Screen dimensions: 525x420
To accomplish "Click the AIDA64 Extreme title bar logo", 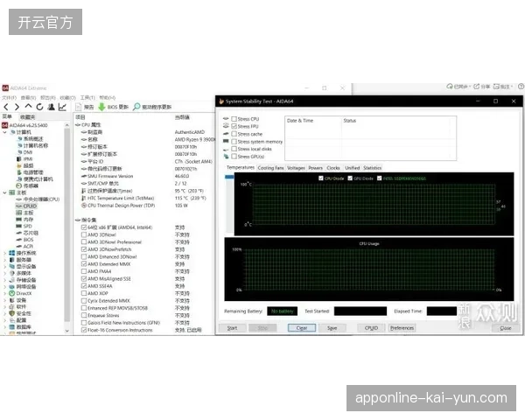I will tap(5, 88).
